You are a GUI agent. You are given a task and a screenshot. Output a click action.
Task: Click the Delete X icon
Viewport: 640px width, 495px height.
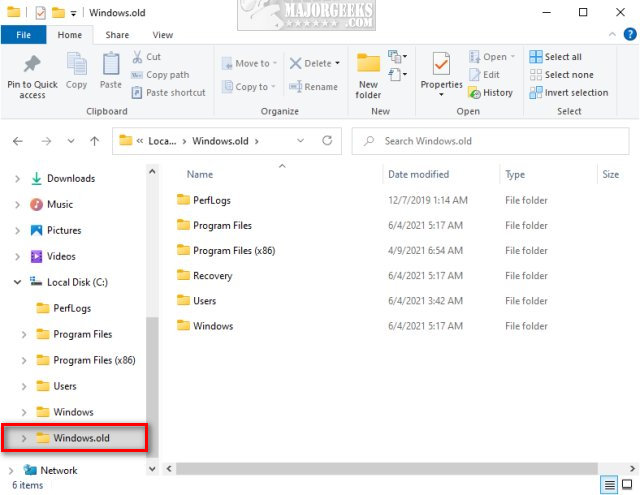[x=295, y=63]
